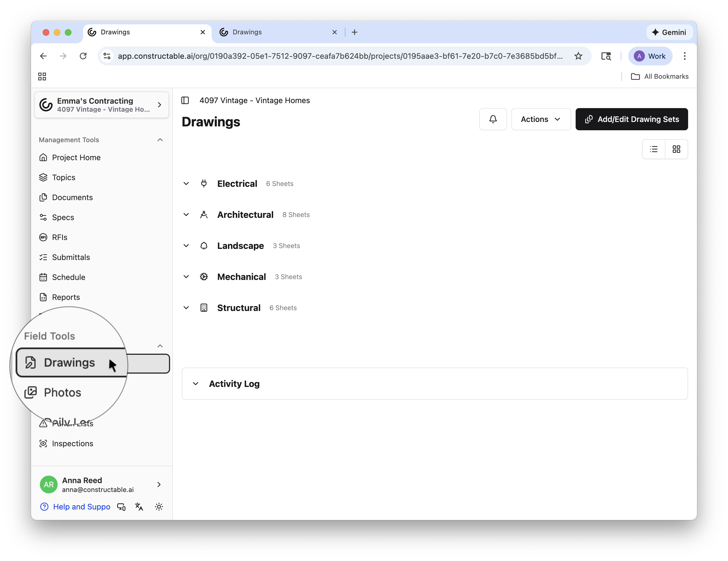This screenshot has height=561, width=728.
Task: Reload the page with the refresh icon
Action: tap(83, 56)
